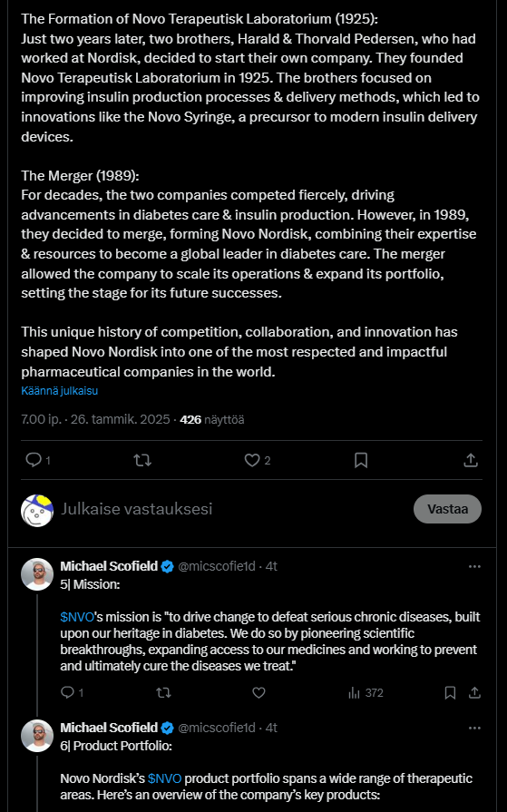Like the 5| Mission tweet
This screenshot has width=507, height=812.
(x=258, y=692)
